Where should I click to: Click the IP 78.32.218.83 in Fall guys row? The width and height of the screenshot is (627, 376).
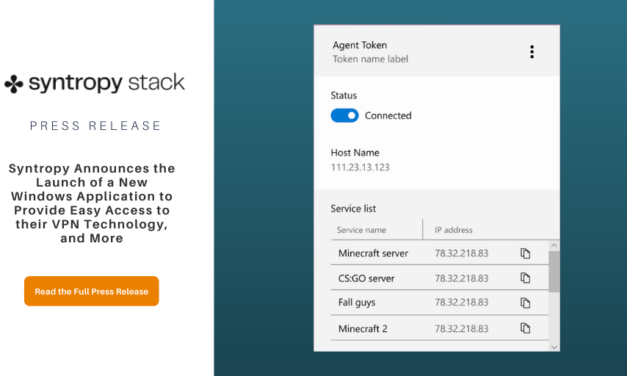[x=461, y=302]
